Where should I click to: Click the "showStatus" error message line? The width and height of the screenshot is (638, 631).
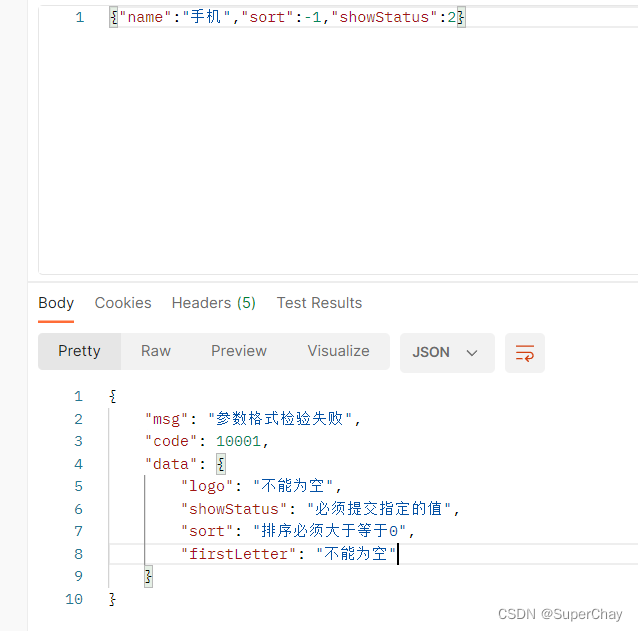(x=320, y=509)
